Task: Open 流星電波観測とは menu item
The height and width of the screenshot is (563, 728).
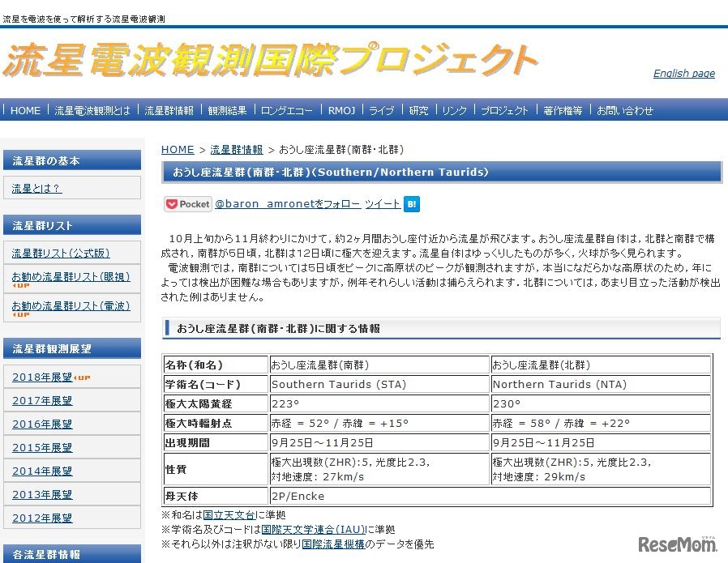Action: pyautogui.click(x=92, y=110)
